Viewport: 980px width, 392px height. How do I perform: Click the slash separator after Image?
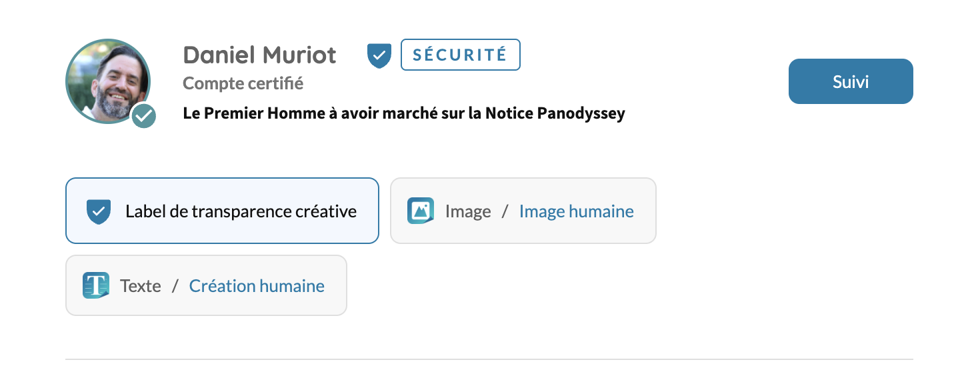(x=505, y=211)
